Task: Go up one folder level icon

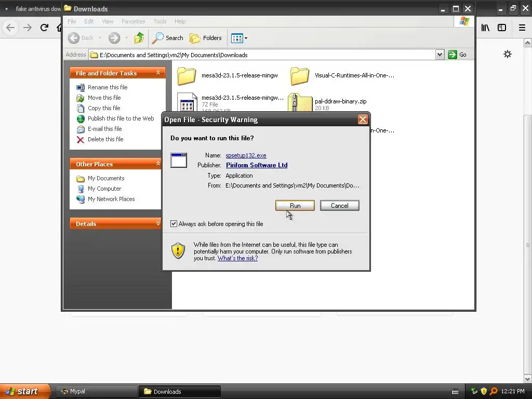Action: 139,38
